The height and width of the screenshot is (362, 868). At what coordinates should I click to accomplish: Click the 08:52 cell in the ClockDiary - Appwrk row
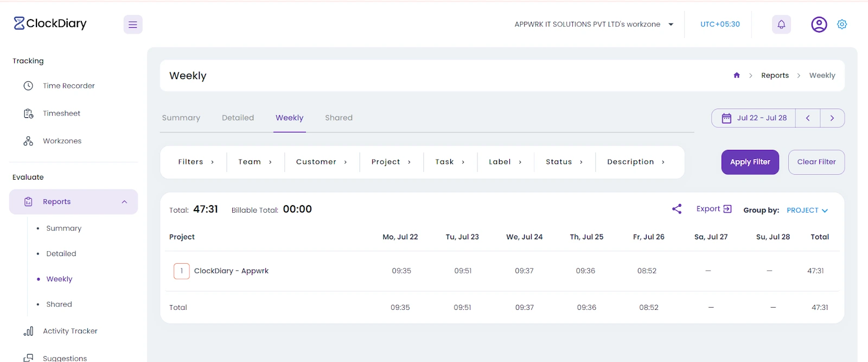point(647,271)
